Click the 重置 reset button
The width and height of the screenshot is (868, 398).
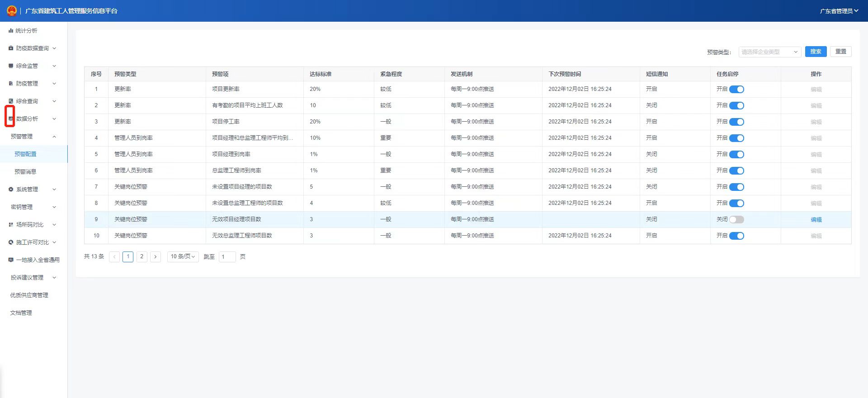click(x=841, y=52)
